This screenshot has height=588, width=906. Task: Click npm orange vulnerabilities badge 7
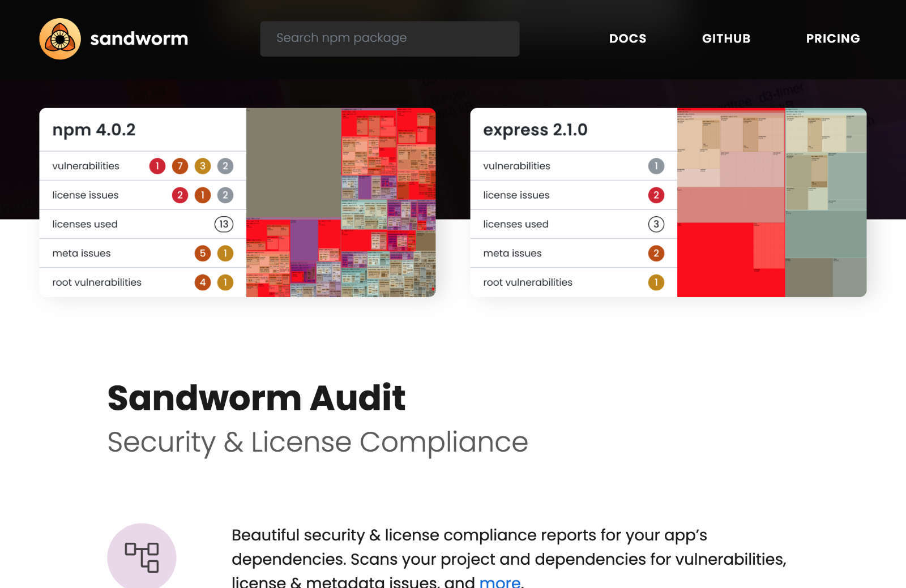pyautogui.click(x=180, y=166)
